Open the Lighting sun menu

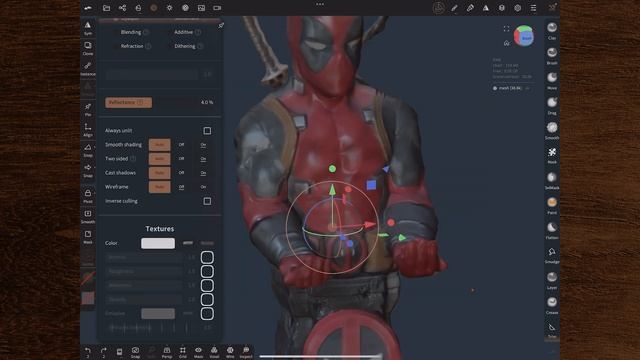169,8
